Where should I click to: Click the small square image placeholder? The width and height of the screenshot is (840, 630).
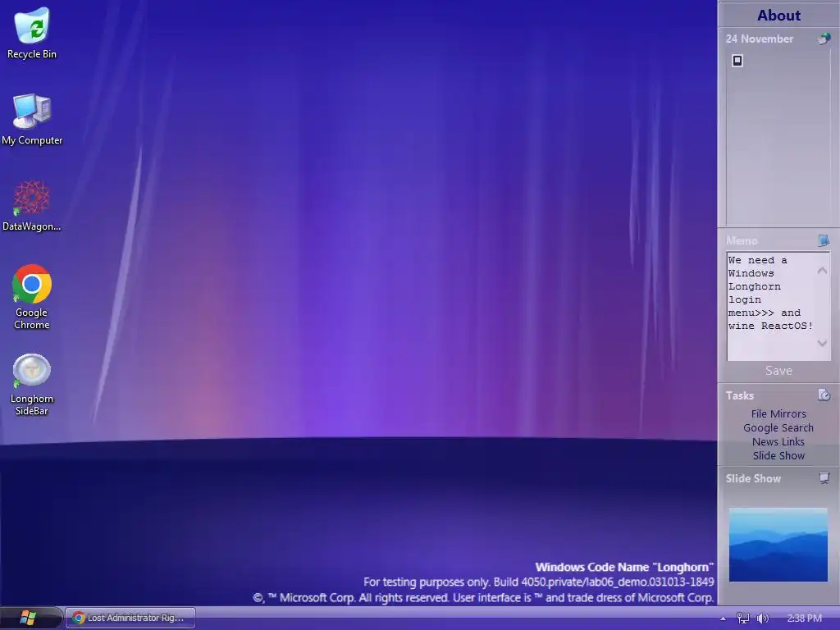[737, 61]
